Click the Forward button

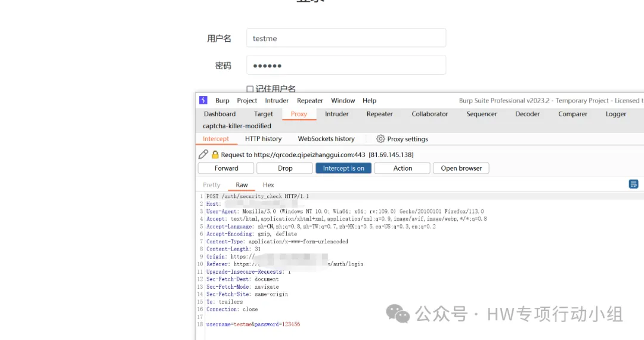[x=226, y=168]
